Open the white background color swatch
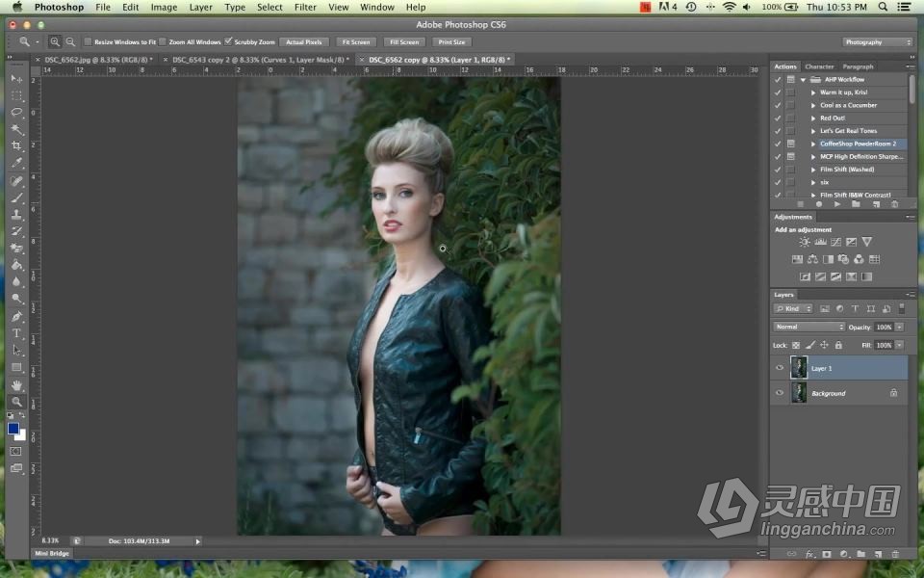This screenshot has height=578, width=924. pyautogui.click(x=22, y=436)
